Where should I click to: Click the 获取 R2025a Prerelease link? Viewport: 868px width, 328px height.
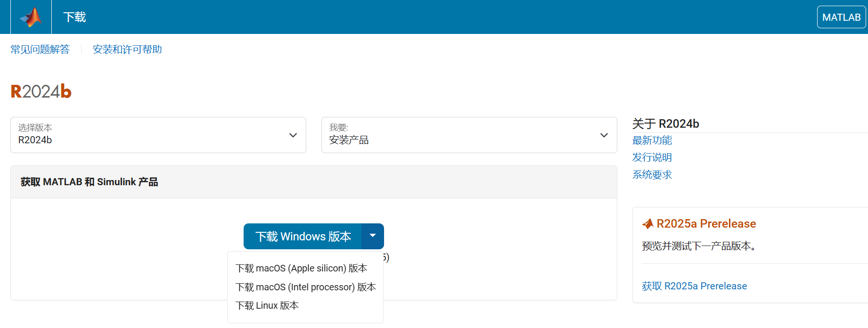(x=694, y=286)
